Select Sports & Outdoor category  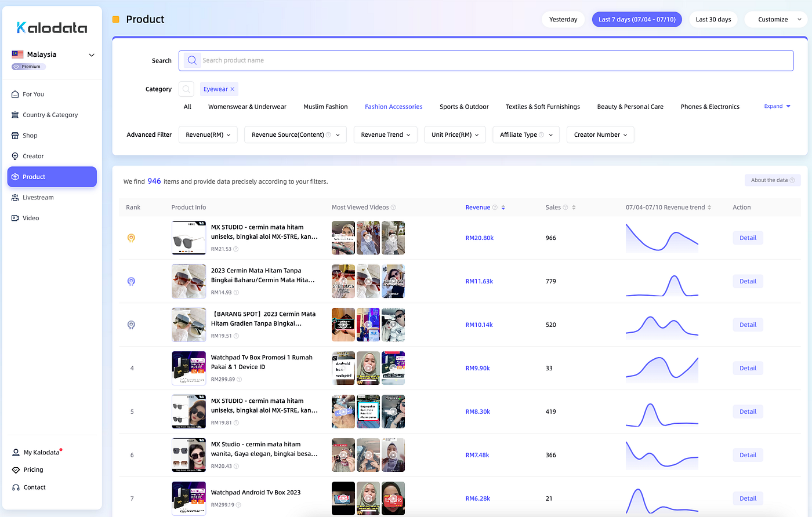click(x=464, y=107)
